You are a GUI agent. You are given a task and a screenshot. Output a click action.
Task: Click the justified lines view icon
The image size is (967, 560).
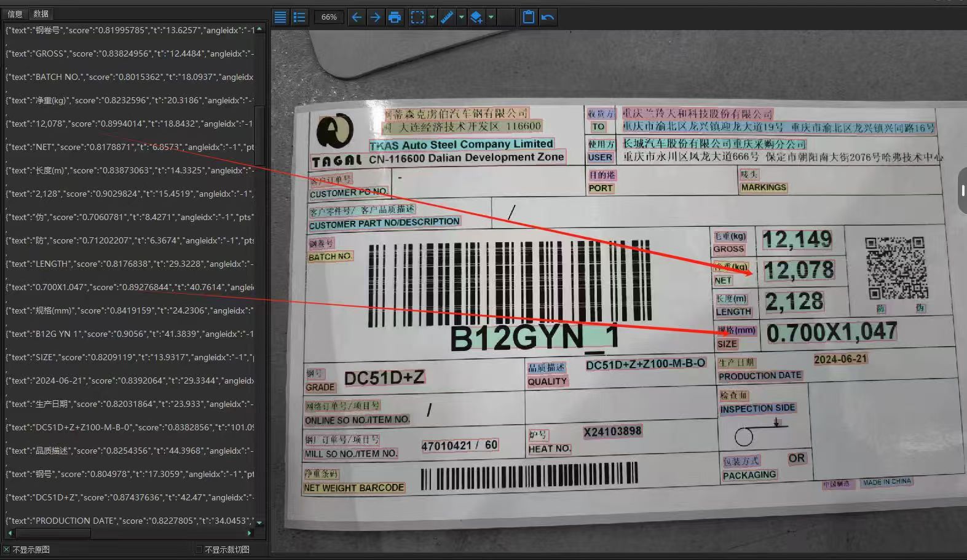pos(280,17)
